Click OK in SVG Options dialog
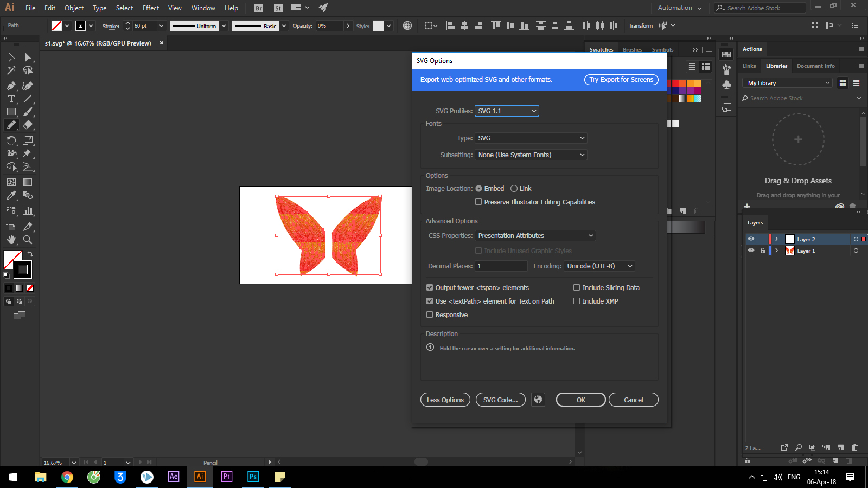The width and height of the screenshot is (868, 488). (x=581, y=400)
